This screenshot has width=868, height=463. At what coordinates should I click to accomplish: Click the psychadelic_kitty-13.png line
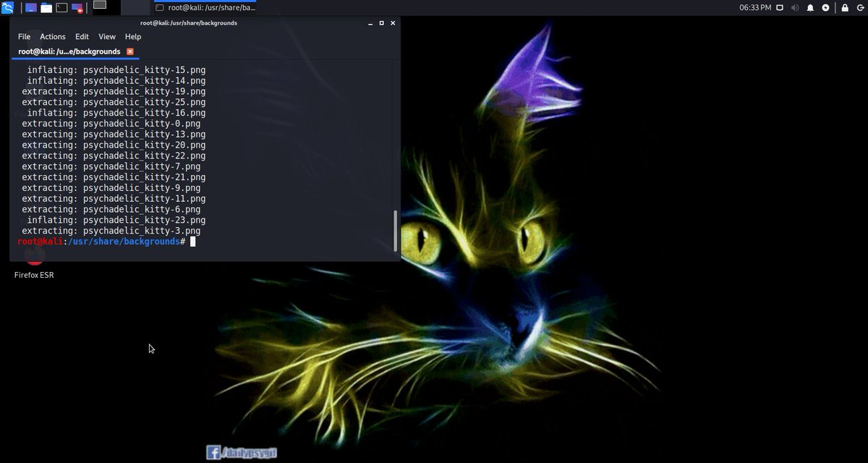pyautogui.click(x=114, y=135)
